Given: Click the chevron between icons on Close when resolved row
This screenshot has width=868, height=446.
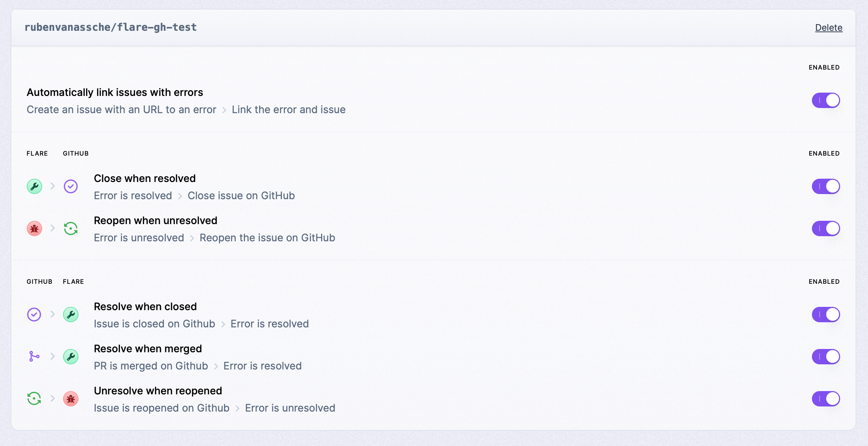Looking at the screenshot, I should coord(52,186).
